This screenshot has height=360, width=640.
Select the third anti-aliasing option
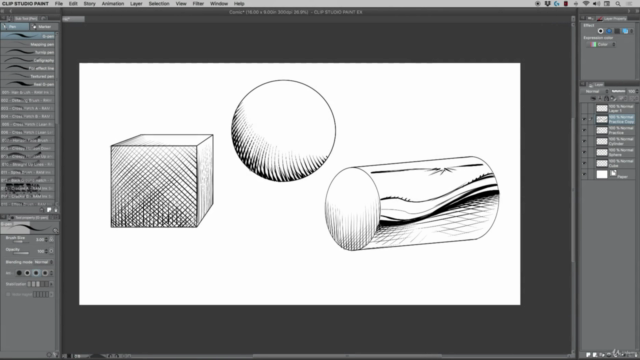[x=36, y=273]
